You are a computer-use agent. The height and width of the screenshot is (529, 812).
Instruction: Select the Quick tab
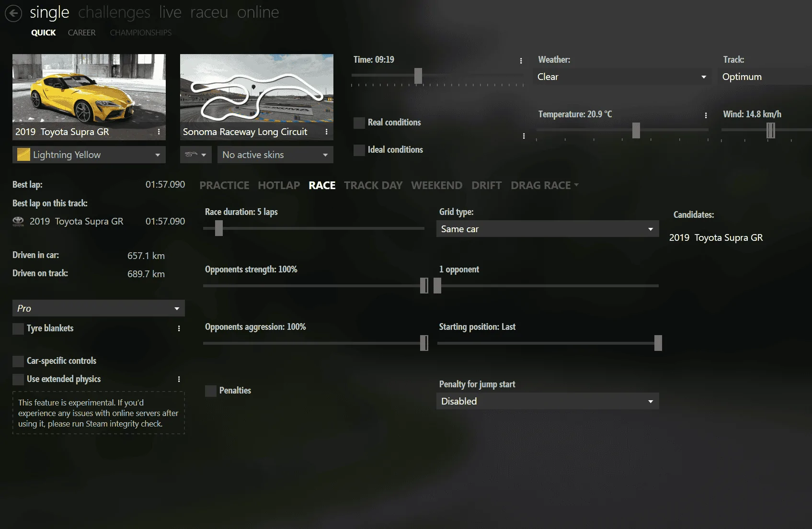pyautogui.click(x=44, y=33)
